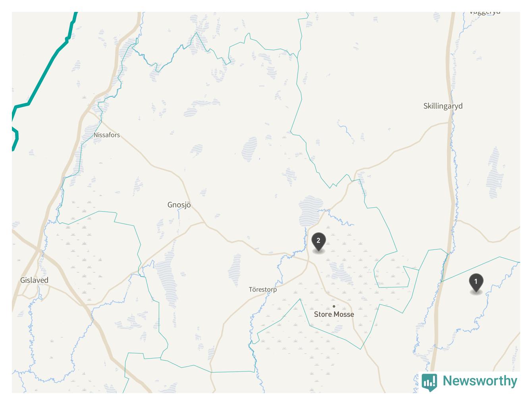Viewport: 532px width, 405px height.
Task: Open the Newsworthy brand text link
Action: tap(480, 380)
